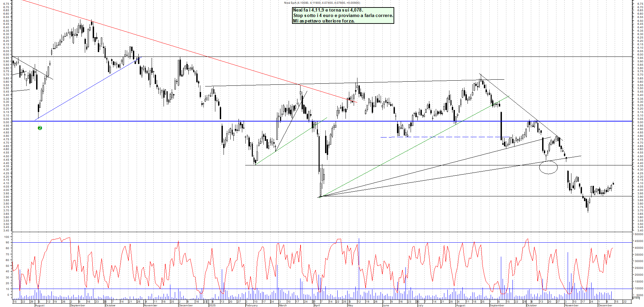This screenshot has height=307, width=644.
Task: Click the May label on the date axis
Action: 350,305
